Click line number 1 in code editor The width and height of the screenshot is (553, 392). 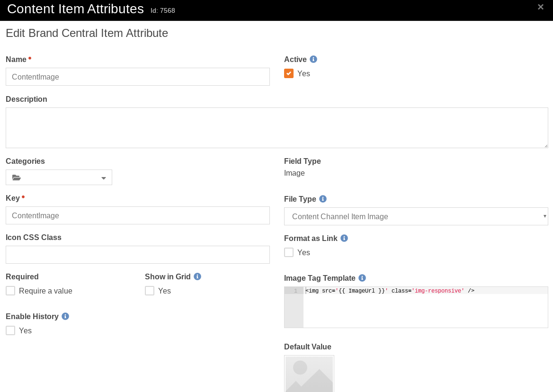click(x=295, y=291)
